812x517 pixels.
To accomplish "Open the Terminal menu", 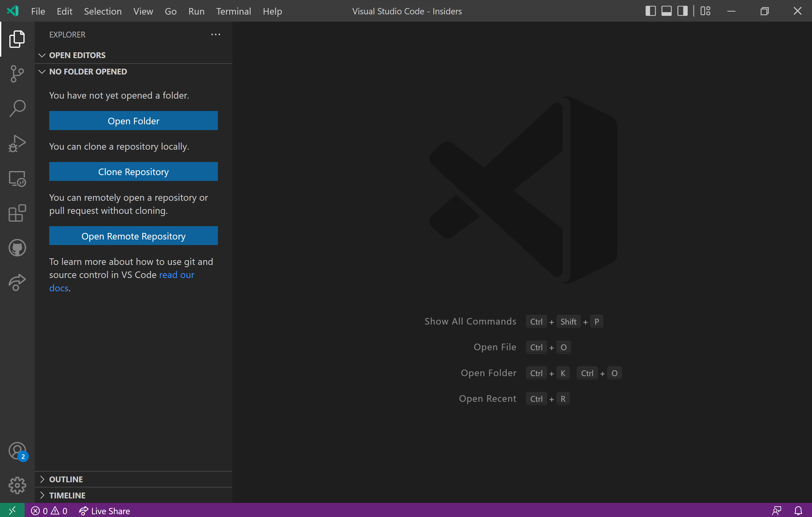I will pos(233,11).
